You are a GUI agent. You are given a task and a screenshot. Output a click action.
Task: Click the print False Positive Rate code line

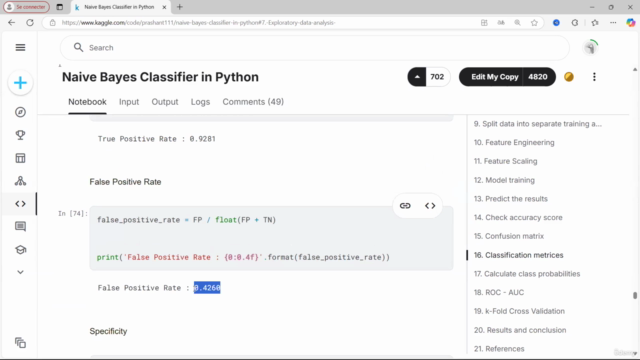click(x=243, y=257)
